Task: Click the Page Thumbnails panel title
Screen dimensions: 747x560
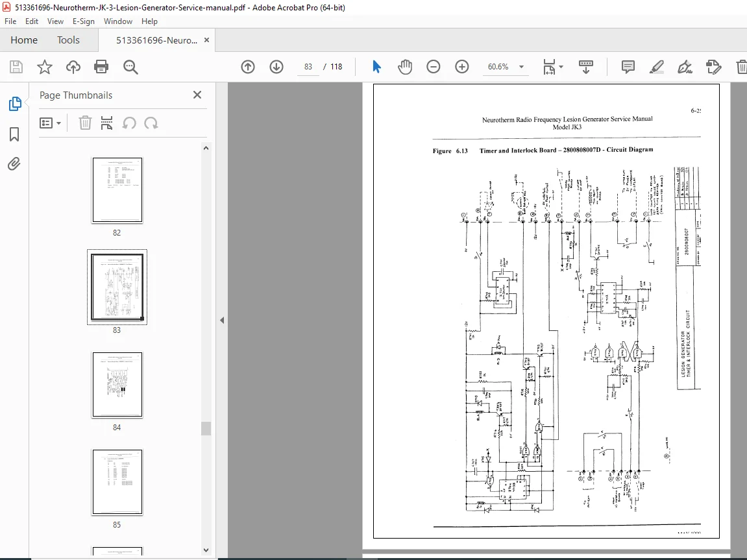Action: [76, 95]
